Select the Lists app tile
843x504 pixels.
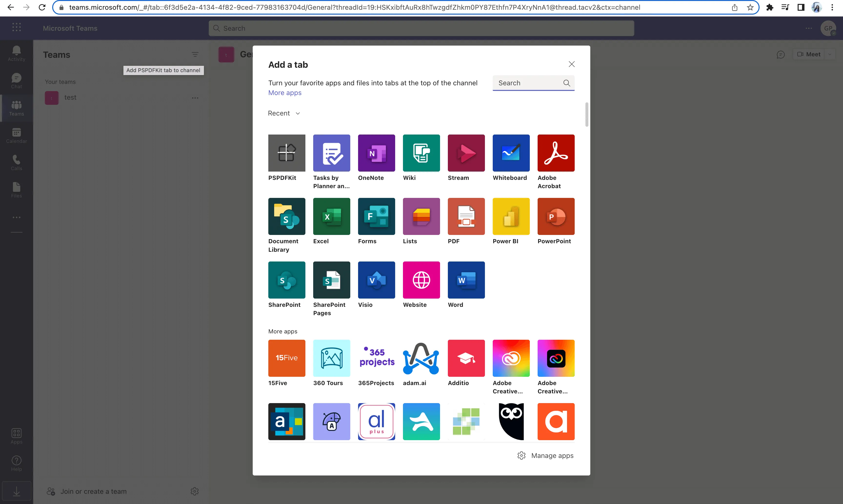pos(421,216)
